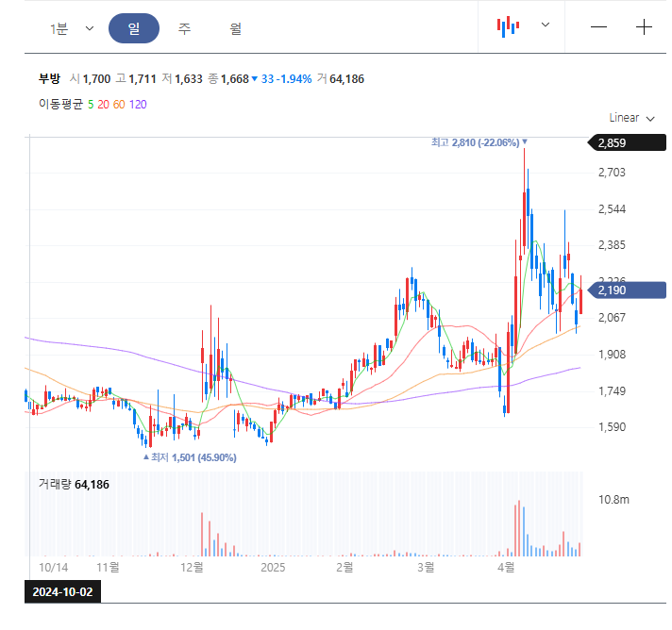
Task: Switch to the 주 weekly chart tab
Action: (x=184, y=28)
